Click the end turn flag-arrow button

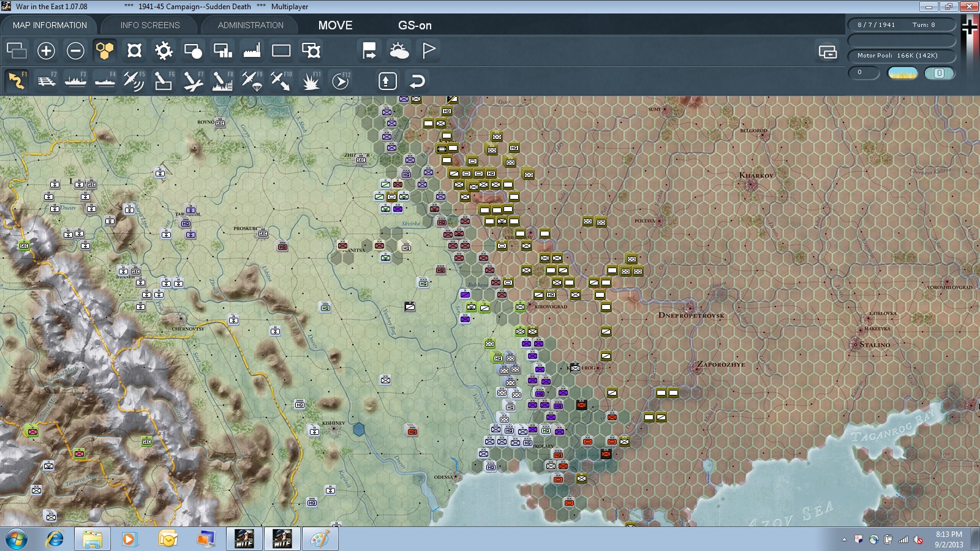[x=369, y=51]
